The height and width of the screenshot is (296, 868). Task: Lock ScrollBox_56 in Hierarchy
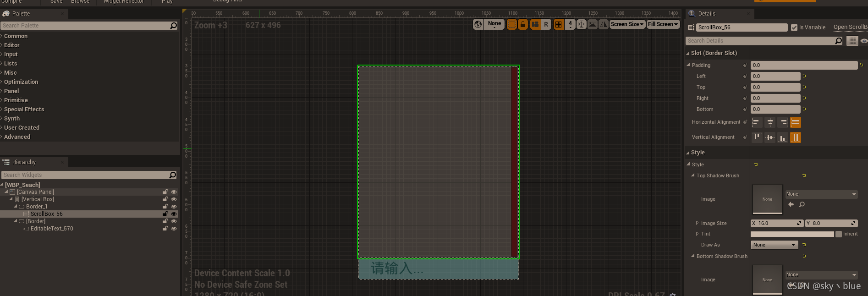point(165,214)
